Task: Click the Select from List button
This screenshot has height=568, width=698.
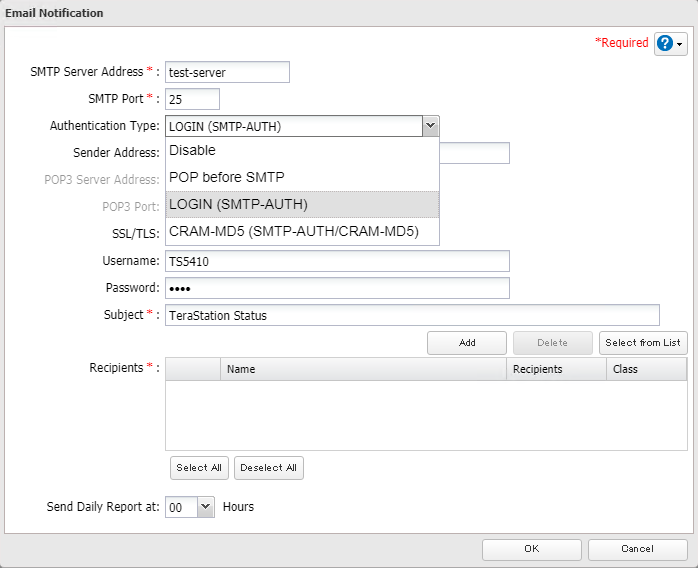Action: [643, 343]
